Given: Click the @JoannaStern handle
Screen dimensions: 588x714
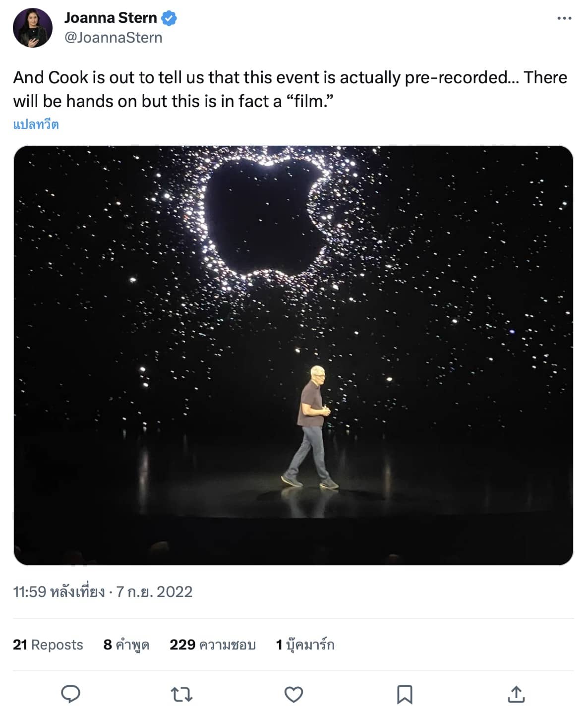Looking at the screenshot, I should tap(113, 38).
